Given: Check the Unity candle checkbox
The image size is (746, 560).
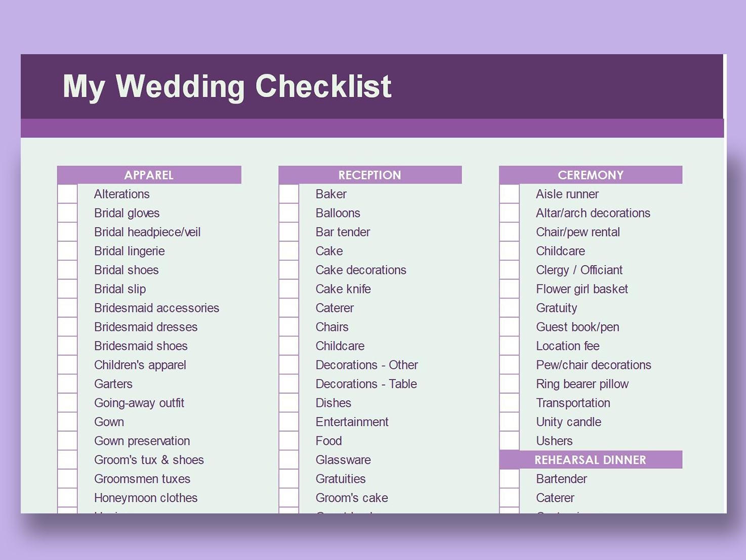Looking at the screenshot, I should [510, 422].
